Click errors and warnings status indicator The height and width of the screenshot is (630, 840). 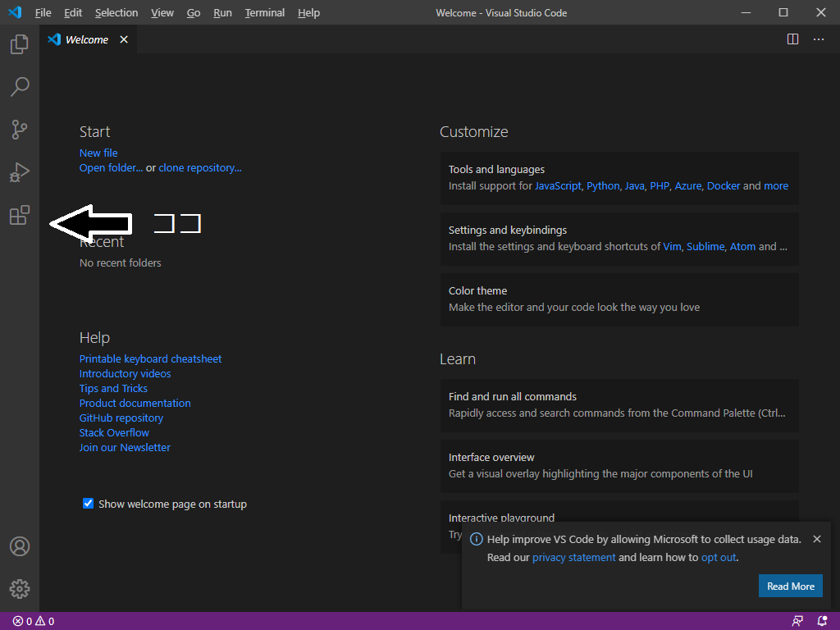point(33,622)
